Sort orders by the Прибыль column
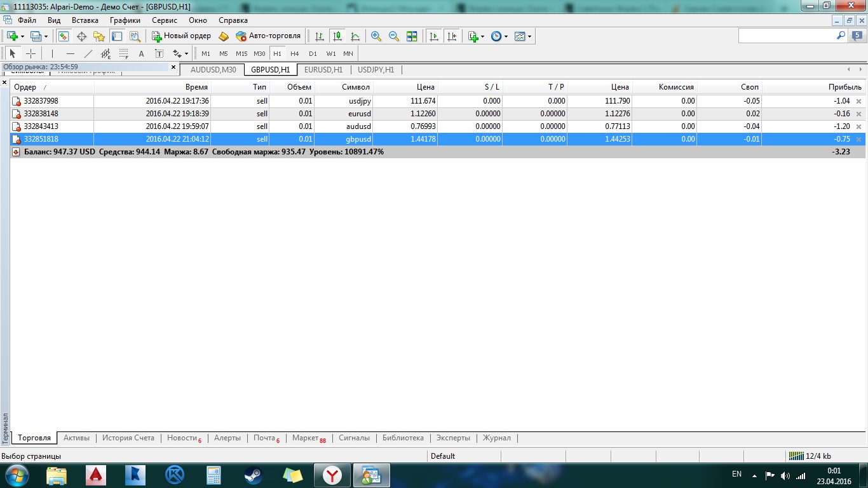This screenshot has height=488, width=868. (813, 87)
